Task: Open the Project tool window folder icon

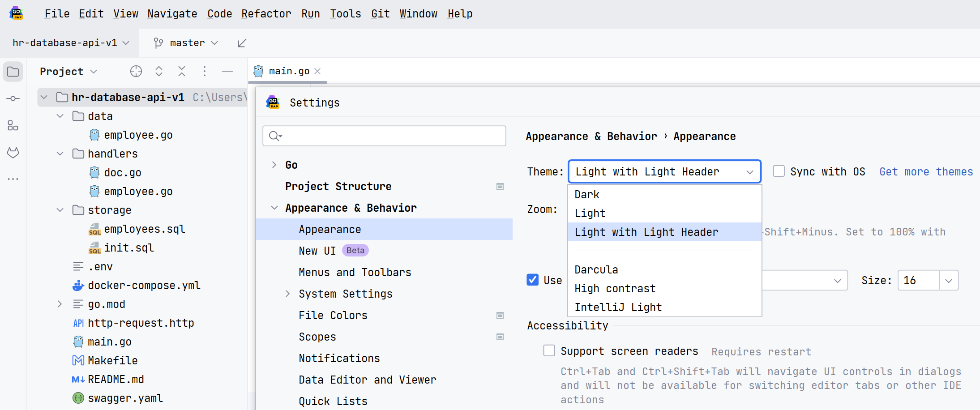Action: tap(13, 72)
